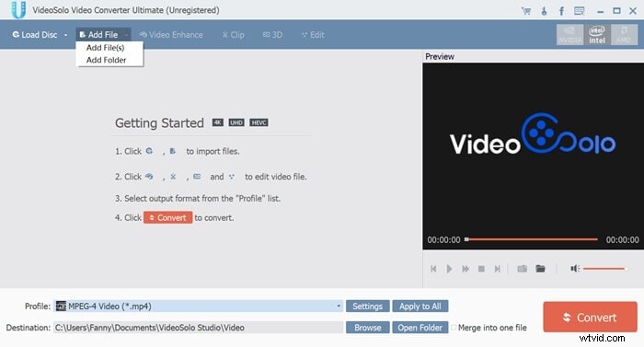The height and width of the screenshot is (347, 644).
Task: Open the feedback message icon
Action: click(x=579, y=11)
